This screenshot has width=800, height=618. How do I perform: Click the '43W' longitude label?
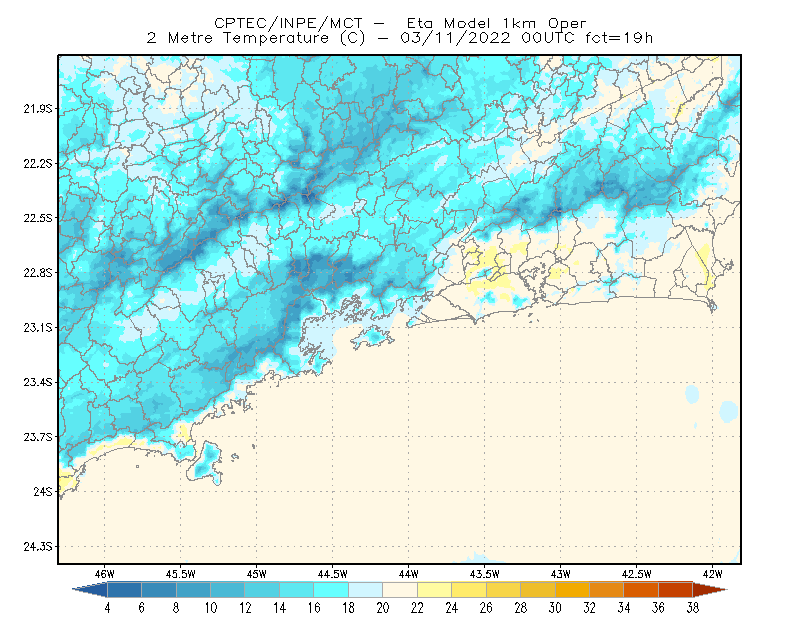click(561, 574)
